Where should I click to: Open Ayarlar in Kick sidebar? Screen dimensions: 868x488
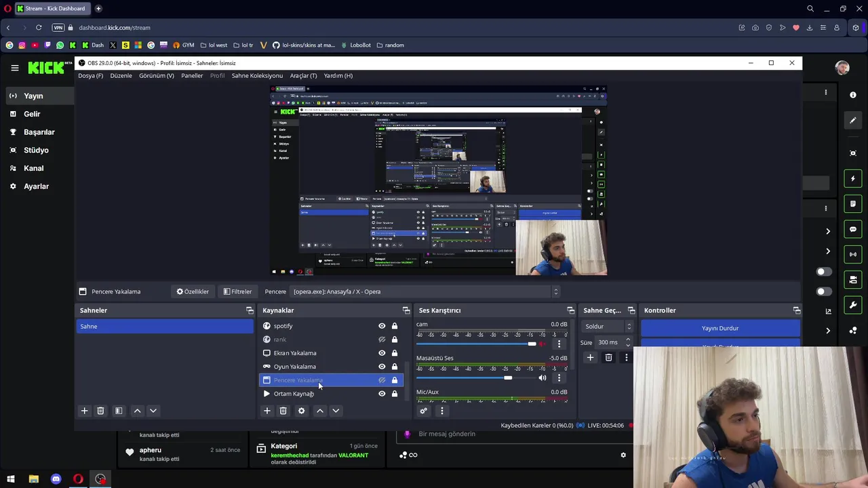(x=36, y=186)
